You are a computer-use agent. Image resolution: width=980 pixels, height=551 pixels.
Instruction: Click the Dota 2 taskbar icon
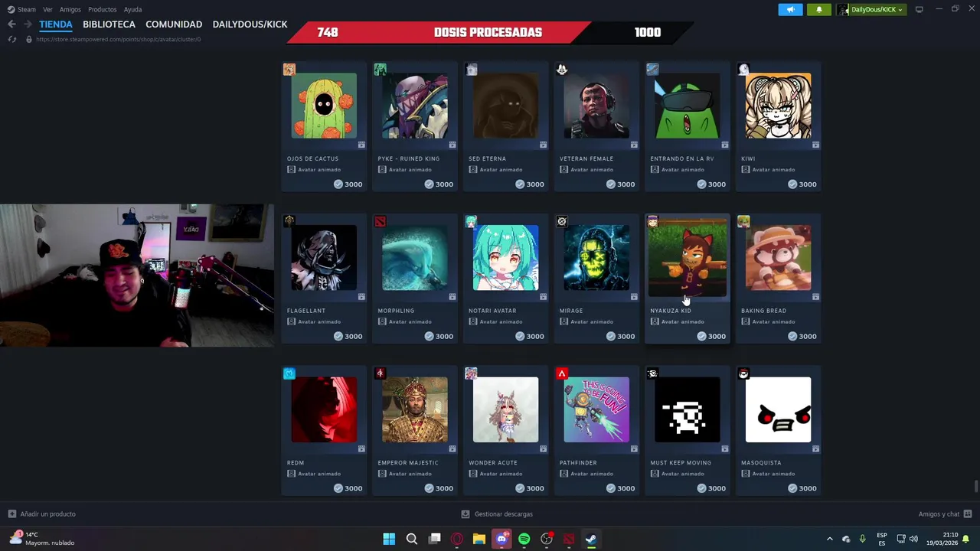[569, 539]
